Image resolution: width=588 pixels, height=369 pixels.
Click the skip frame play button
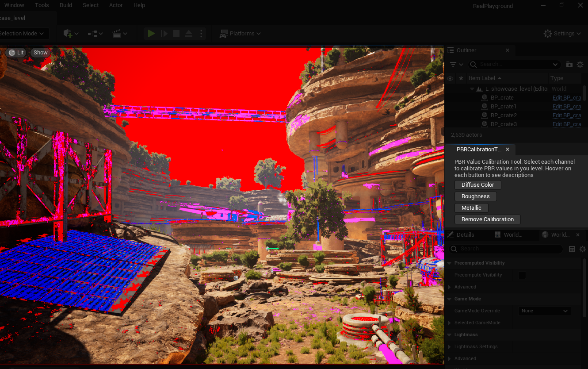[164, 34]
